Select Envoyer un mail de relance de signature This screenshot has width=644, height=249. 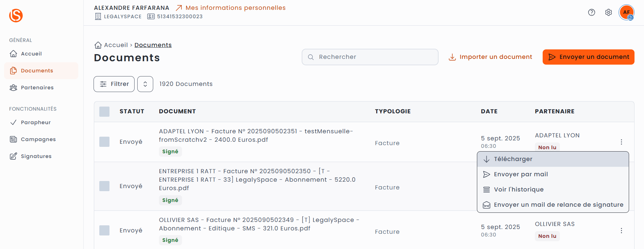click(558, 205)
